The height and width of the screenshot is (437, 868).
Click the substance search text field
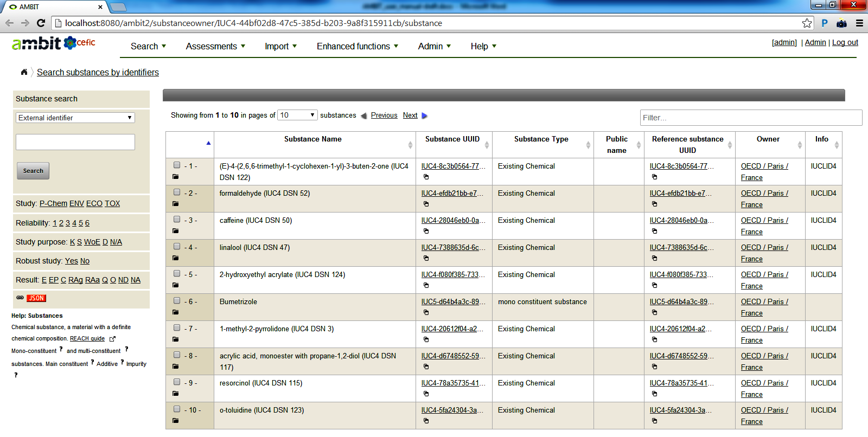point(75,142)
